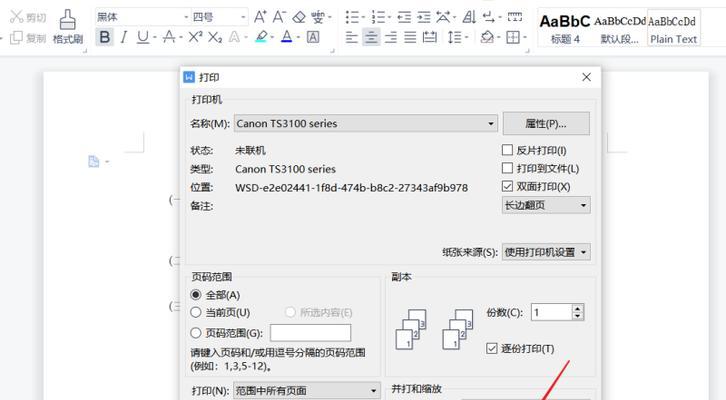726x400 pixels.
Task: Justify text alignment
Action: click(x=410, y=37)
